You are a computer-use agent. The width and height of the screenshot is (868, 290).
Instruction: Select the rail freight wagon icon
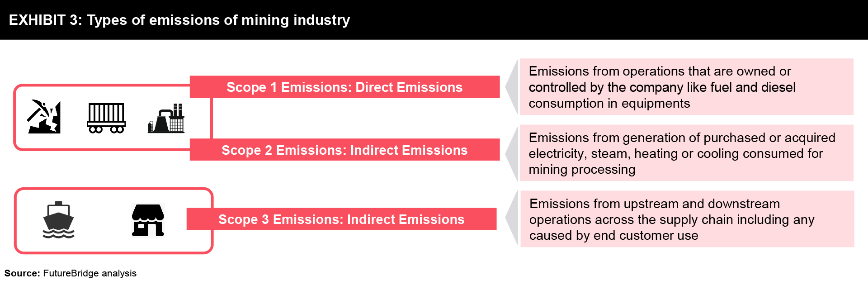[x=106, y=118]
